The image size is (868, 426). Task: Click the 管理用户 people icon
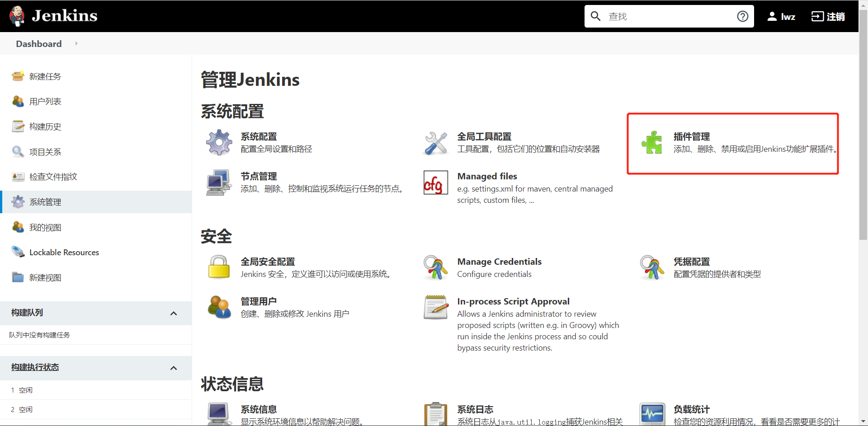219,307
